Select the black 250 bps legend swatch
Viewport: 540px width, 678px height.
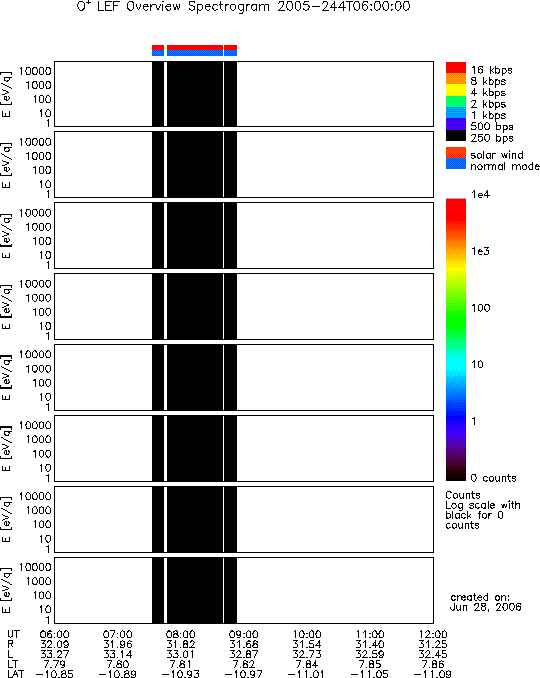click(x=456, y=135)
